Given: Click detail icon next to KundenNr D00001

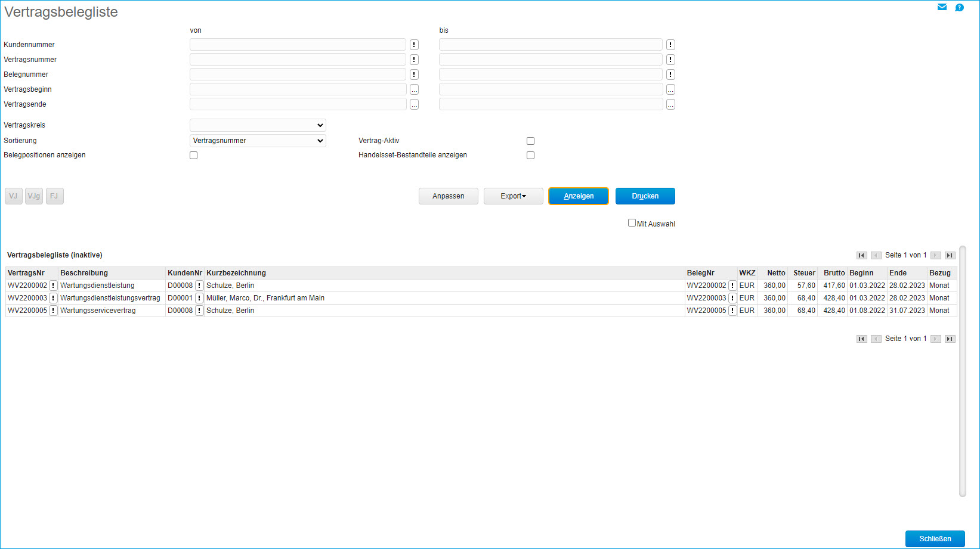Looking at the screenshot, I should pos(199,298).
